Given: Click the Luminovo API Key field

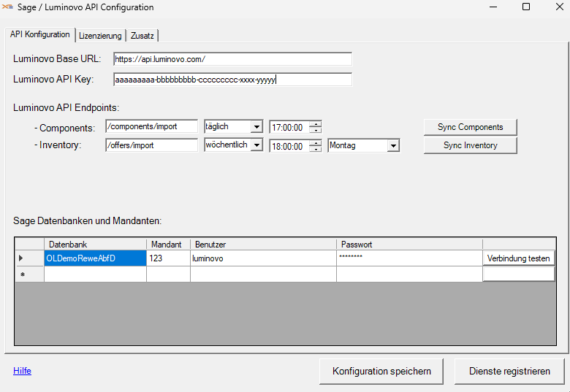Looking at the screenshot, I should tap(232, 80).
